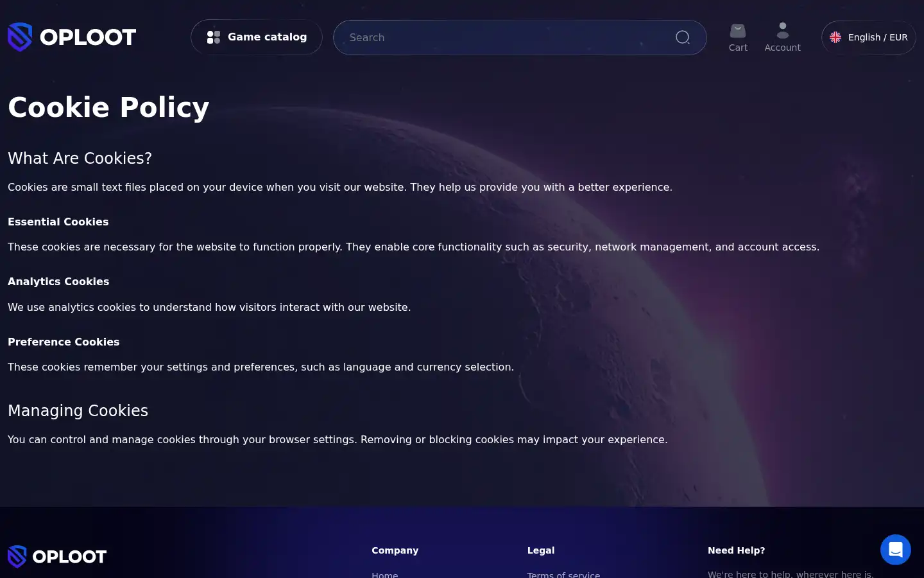Click the Essential Cookies heading
Viewport: 924px width, 578px height.
pyautogui.click(x=58, y=222)
